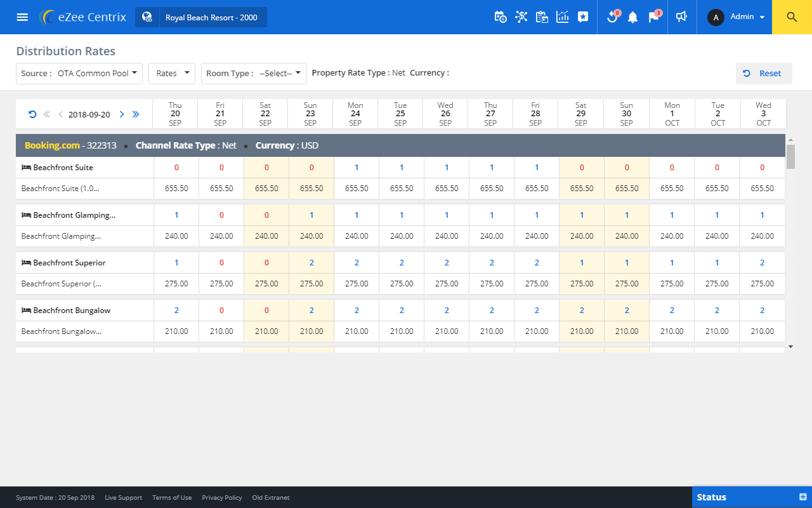812x508 pixels.
Task: Open the hamburger menu
Action: coord(23,17)
